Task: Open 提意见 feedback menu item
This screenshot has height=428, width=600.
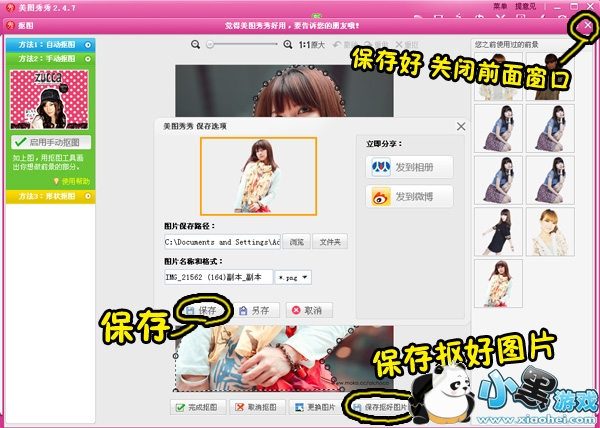Action: pyautogui.click(x=525, y=7)
